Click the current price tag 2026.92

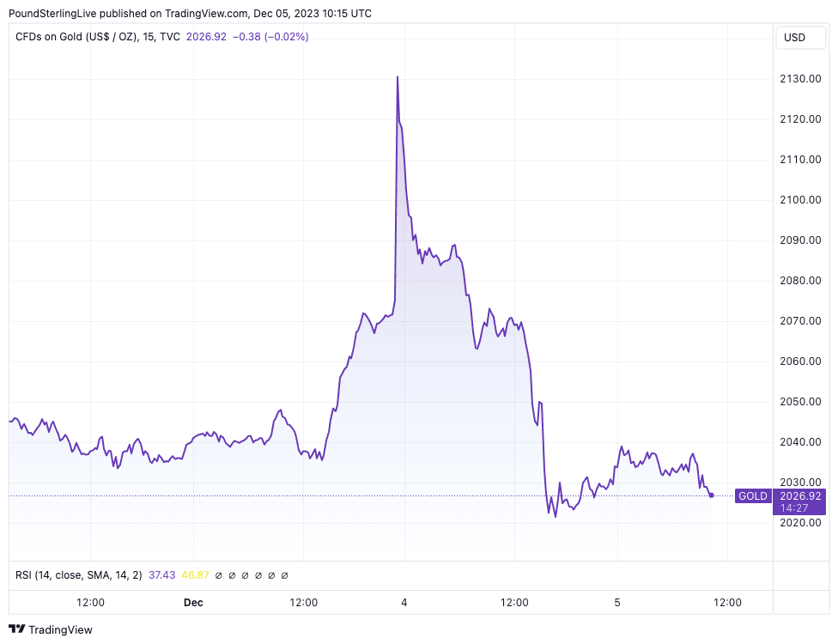(798, 495)
